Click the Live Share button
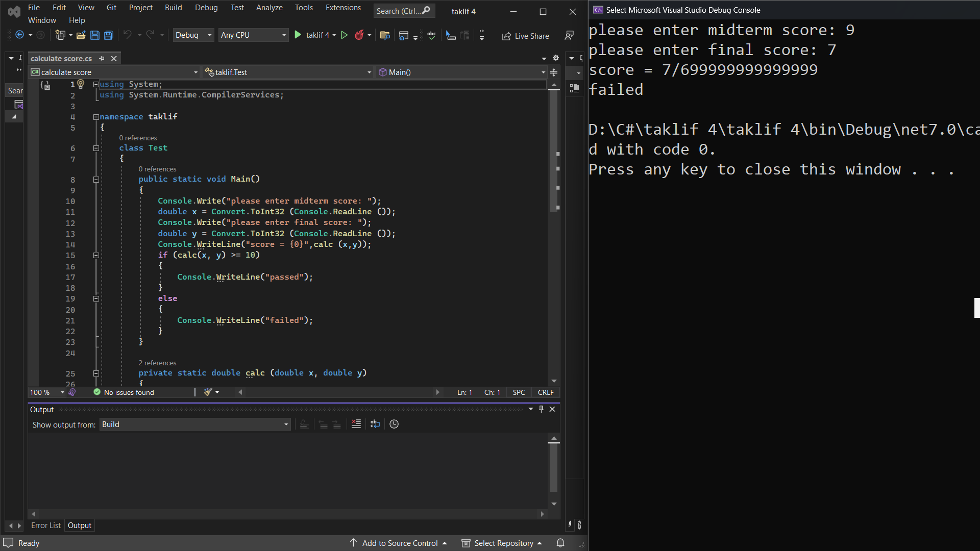Image resolution: width=980 pixels, height=551 pixels. pos(526,36)
